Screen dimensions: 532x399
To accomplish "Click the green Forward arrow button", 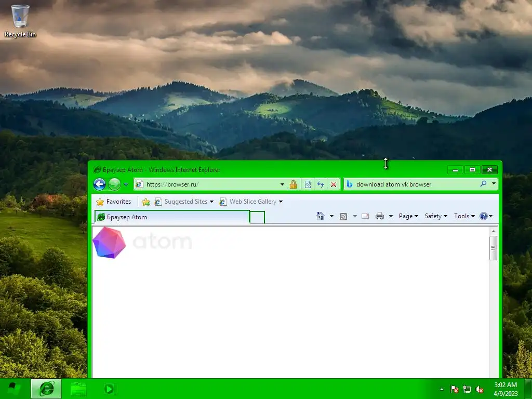I will click(115, 184).
